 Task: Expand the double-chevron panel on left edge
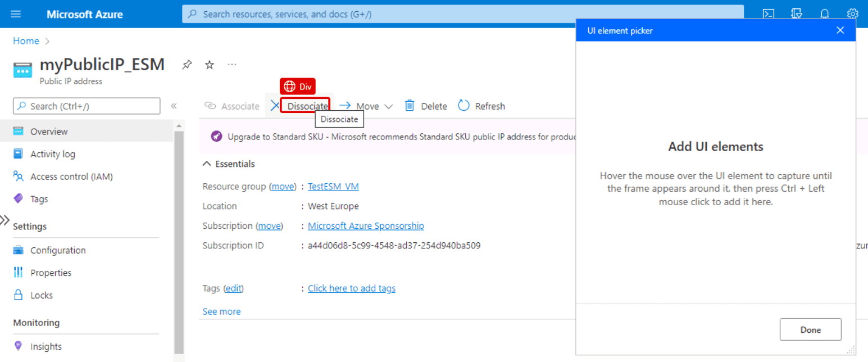(4, 220)
